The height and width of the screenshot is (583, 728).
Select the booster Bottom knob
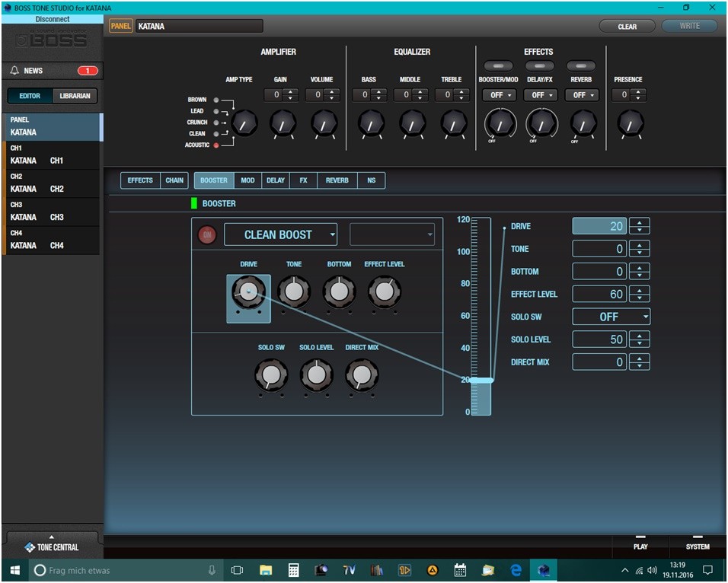coord(340,292)
